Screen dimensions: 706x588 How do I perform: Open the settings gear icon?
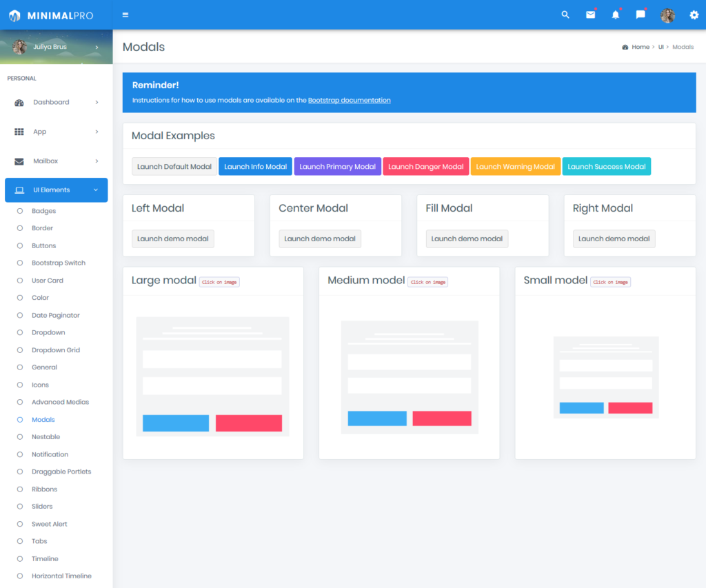(x=694, y=15)
